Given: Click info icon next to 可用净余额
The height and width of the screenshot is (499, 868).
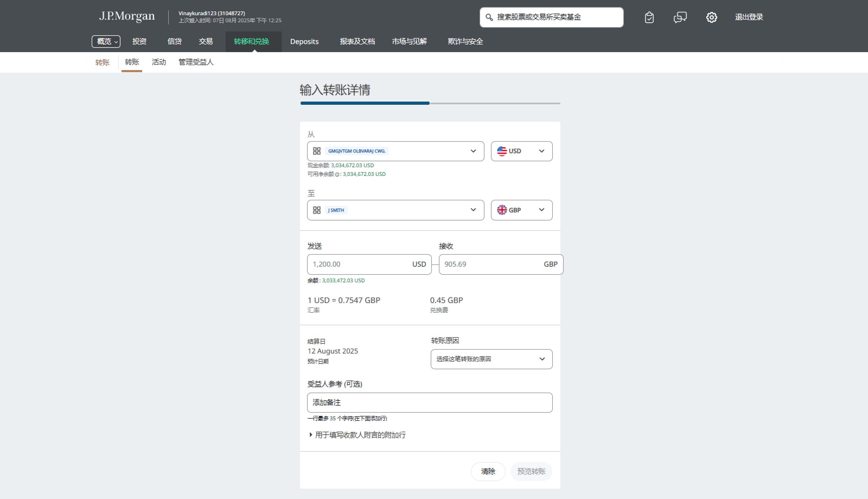Looking at the screenshot, I should [337, 175].
